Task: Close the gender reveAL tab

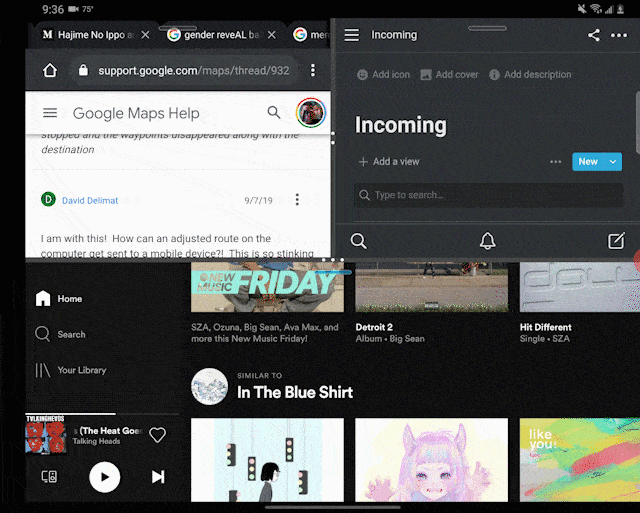Action: coord(271,35)
